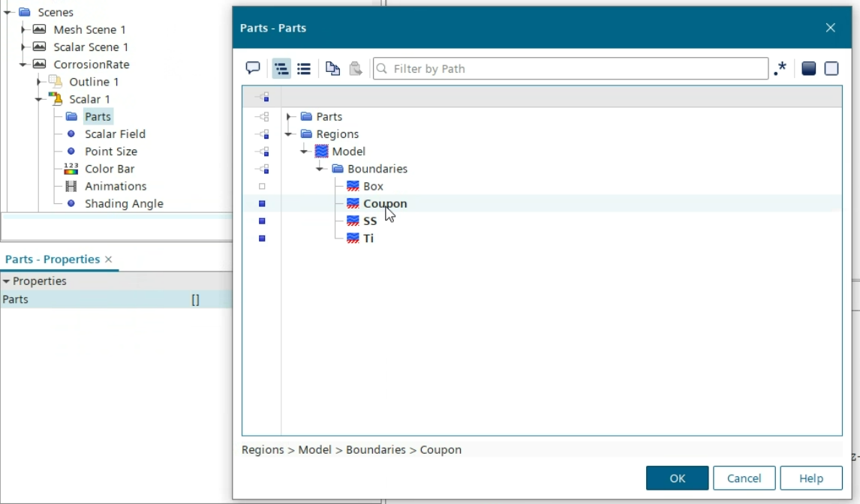Switch to hierarchical tree view icon
Viewport: 860px width, 504px height.
tap(281, 68)
